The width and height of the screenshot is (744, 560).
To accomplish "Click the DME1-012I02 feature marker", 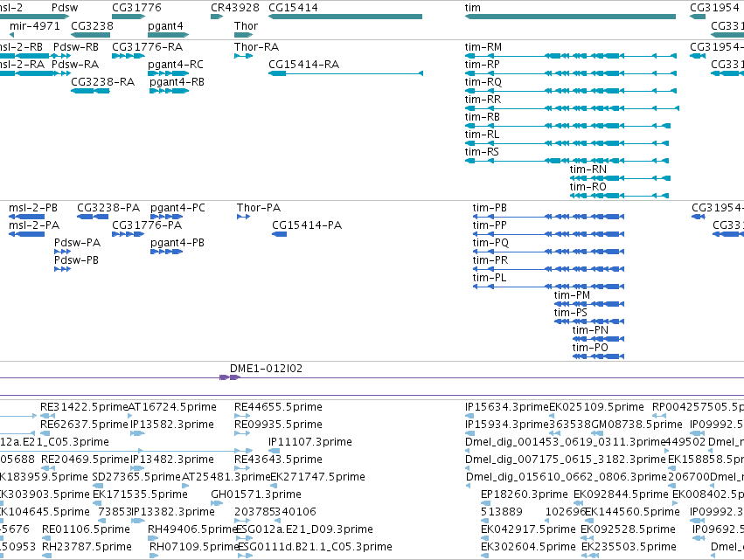I will tap(230, 377).
